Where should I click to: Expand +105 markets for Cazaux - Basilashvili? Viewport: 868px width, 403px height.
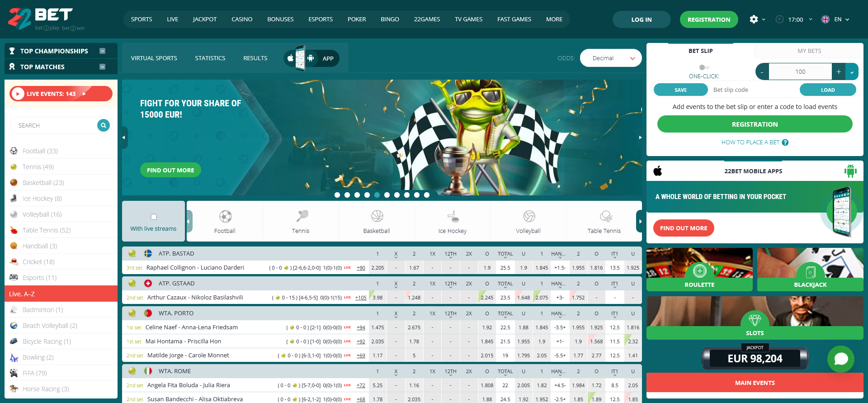[x=361, y=298]
